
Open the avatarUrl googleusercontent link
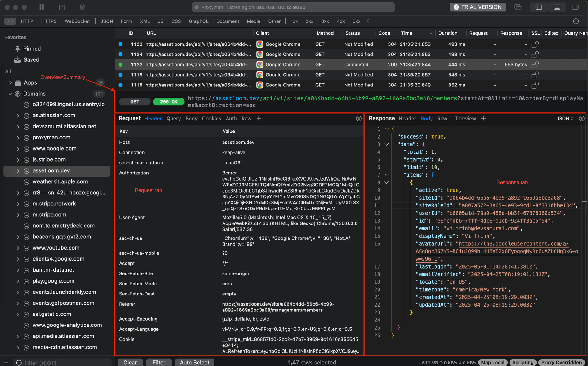[497, 252]
